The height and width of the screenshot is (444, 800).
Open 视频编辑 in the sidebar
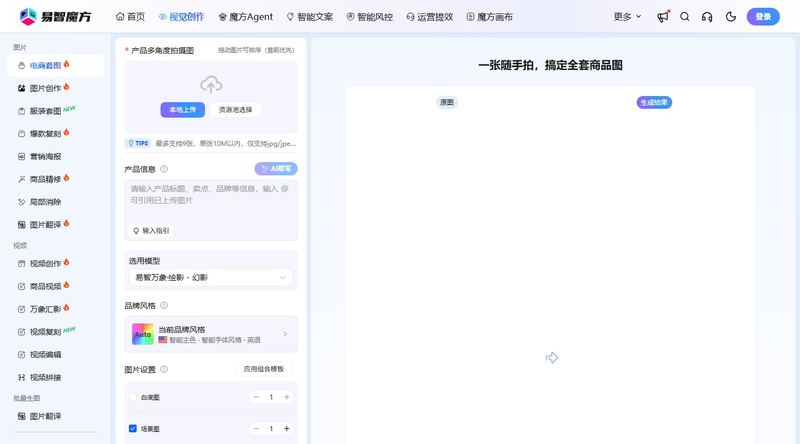tap(55, 355)
